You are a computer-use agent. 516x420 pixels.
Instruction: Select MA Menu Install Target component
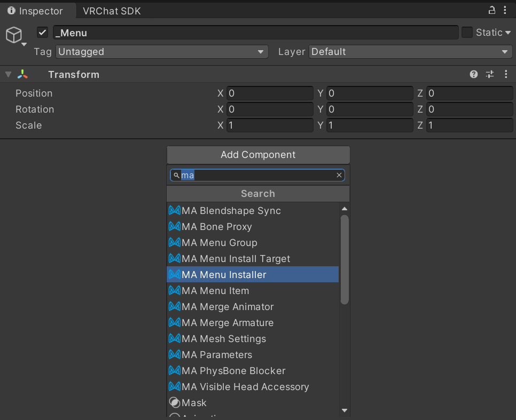click(253, 258)
